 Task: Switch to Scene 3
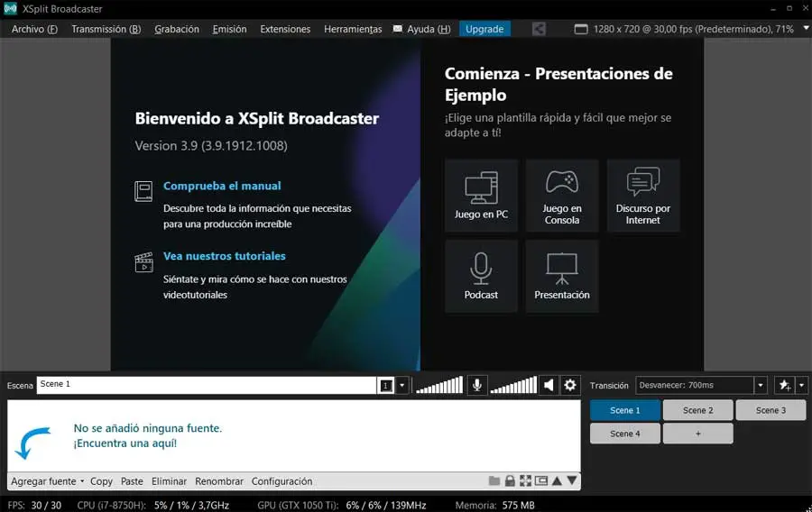[770, 410]
